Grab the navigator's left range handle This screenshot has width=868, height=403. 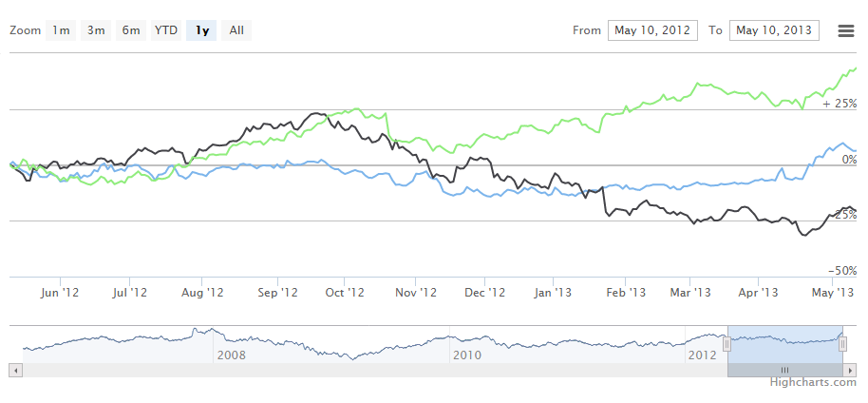tap(726, 344)
